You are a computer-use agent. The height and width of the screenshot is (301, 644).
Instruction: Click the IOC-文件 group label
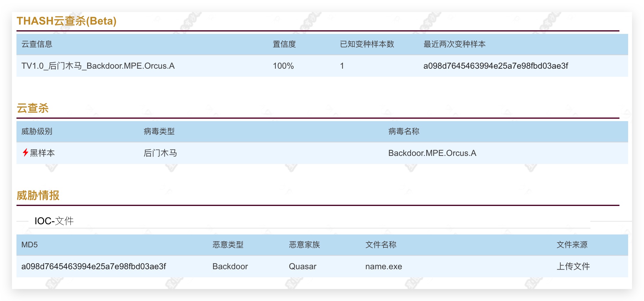click(x=54, y=221)
